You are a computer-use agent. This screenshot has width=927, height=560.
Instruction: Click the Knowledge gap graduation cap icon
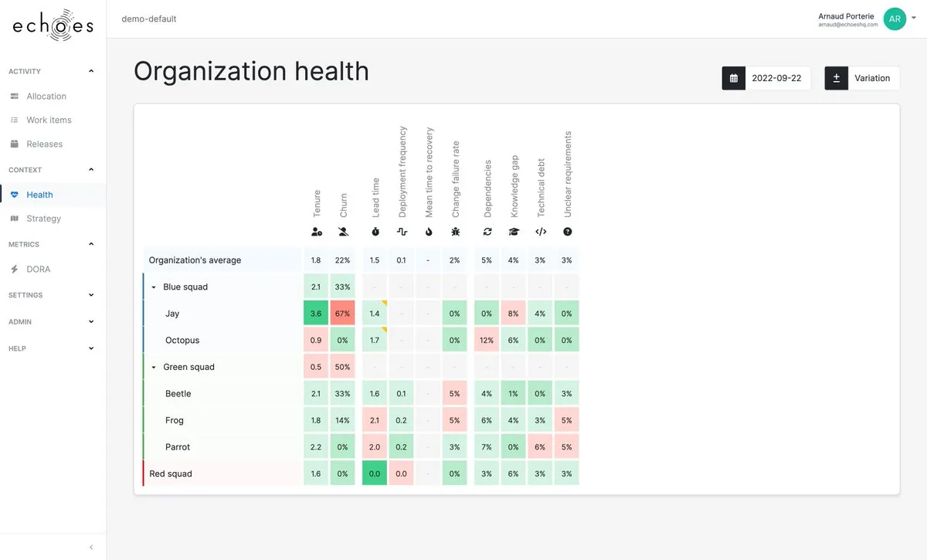pos(514,232)
